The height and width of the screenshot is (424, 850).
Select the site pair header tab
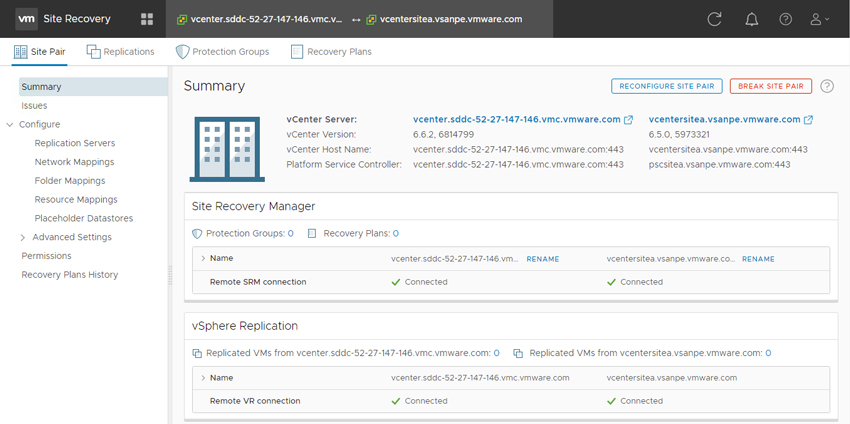tap(359, 19)
